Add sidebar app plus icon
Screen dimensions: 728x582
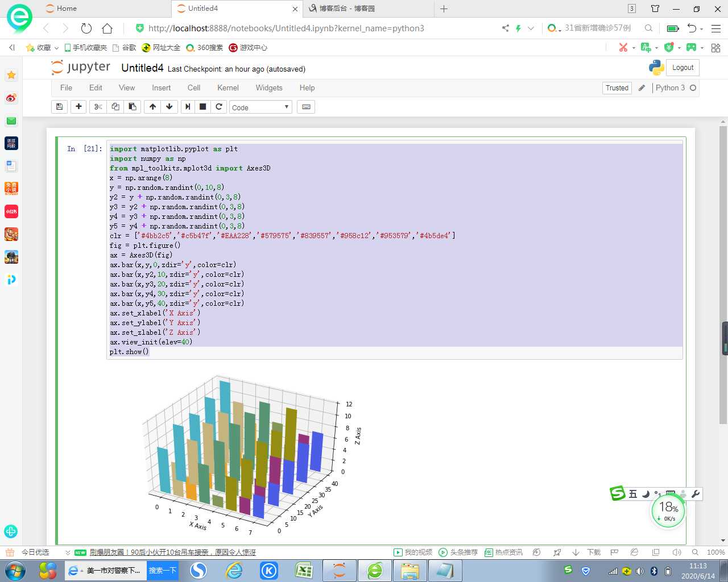(x=11, y=531)
